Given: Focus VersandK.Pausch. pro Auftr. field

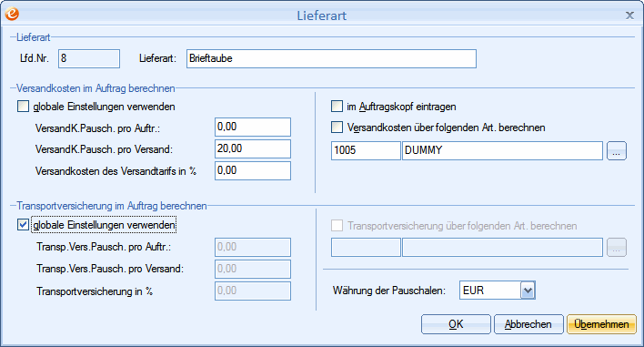Looking at the screenshot, I should coord(253,127).
